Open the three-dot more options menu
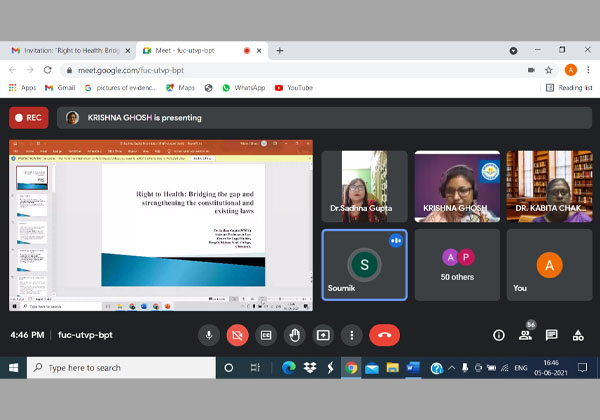The height and width of the screenshot is (420, 600). pyautogui.click(x=351, y=335)
